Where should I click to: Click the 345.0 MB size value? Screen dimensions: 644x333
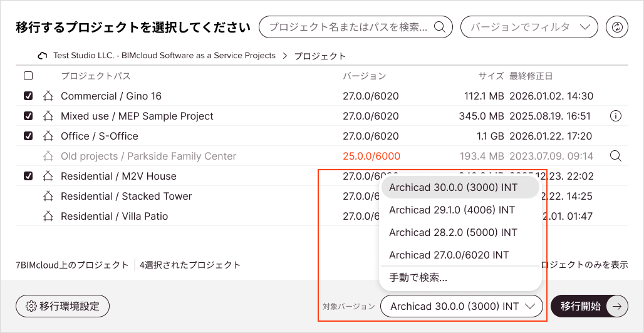[x=481, y=116]
